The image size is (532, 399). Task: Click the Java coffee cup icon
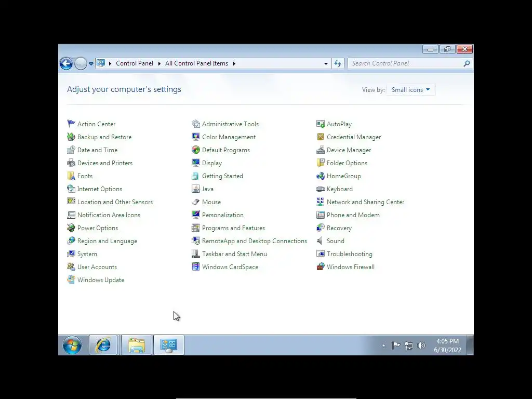196,189
